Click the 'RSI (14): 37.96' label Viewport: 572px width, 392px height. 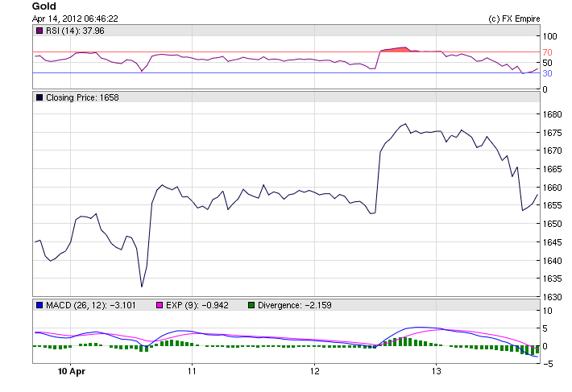75,31
